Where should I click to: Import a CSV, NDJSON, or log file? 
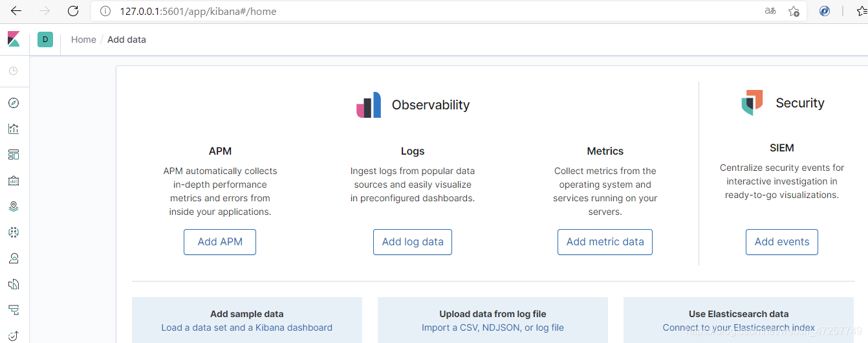tap(493, 327)
